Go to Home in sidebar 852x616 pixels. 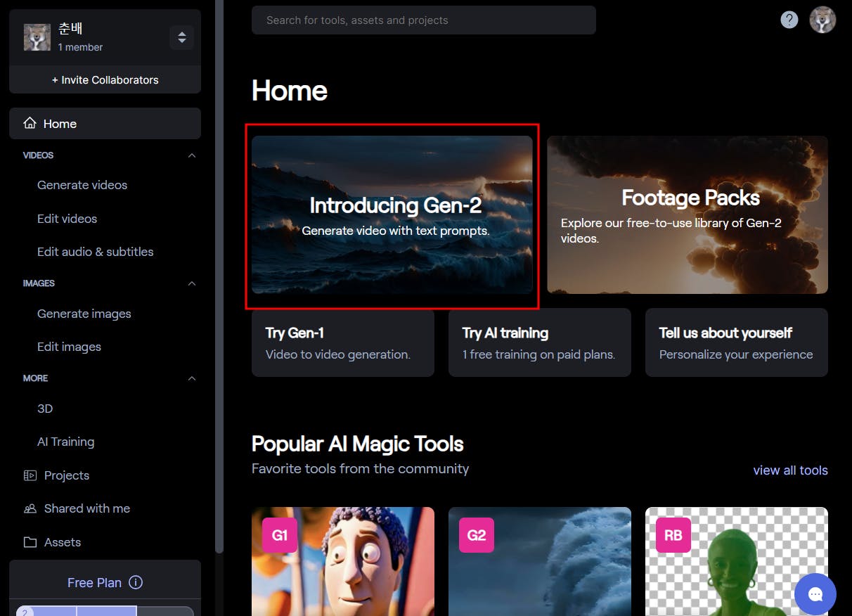click(x=105, y=123)
